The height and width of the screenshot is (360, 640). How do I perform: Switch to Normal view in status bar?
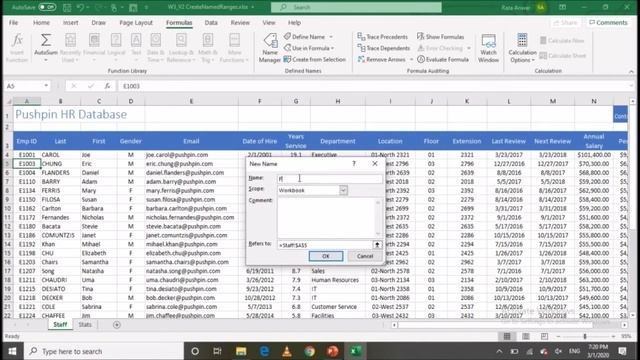click(507, 336)
